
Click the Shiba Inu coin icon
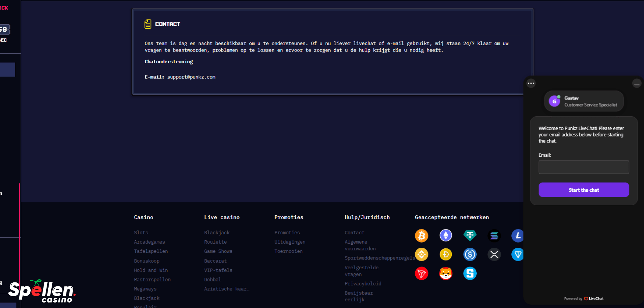point(446,273)
